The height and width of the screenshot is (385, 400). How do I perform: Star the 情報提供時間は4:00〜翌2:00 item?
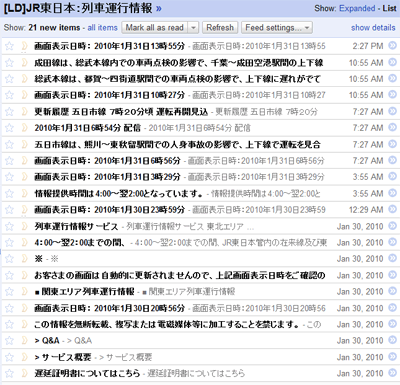click(9, 193)
